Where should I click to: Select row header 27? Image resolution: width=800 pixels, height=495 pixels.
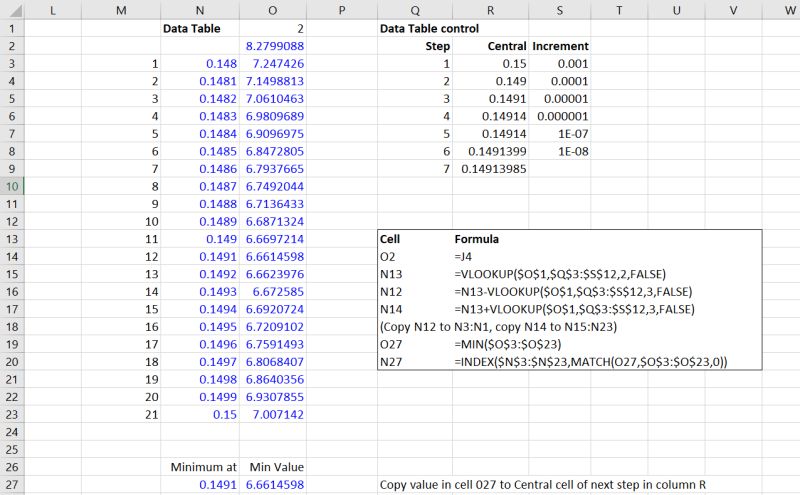tap(12, 485)
